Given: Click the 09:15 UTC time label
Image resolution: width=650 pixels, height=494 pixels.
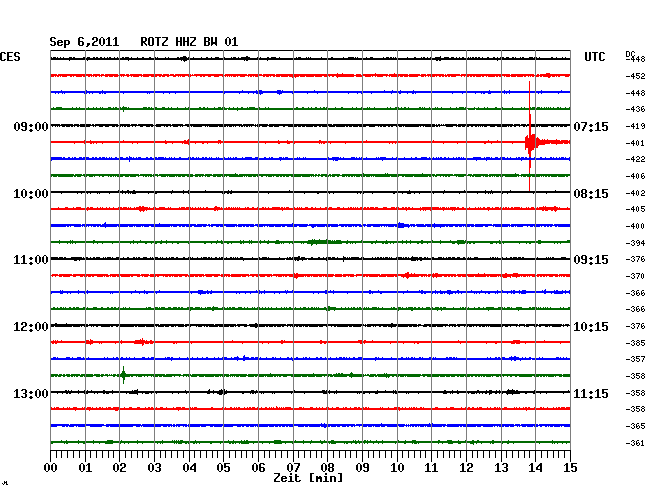Looking at the screenshot, I should pyautogui.click(x=591, y=260).
